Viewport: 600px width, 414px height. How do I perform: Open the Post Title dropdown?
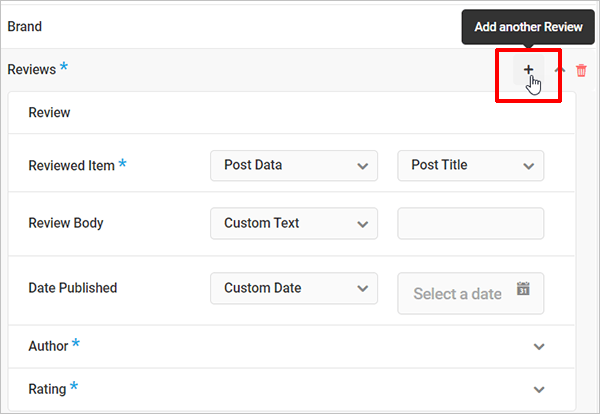pyautogui.click(x=470, y=165)
